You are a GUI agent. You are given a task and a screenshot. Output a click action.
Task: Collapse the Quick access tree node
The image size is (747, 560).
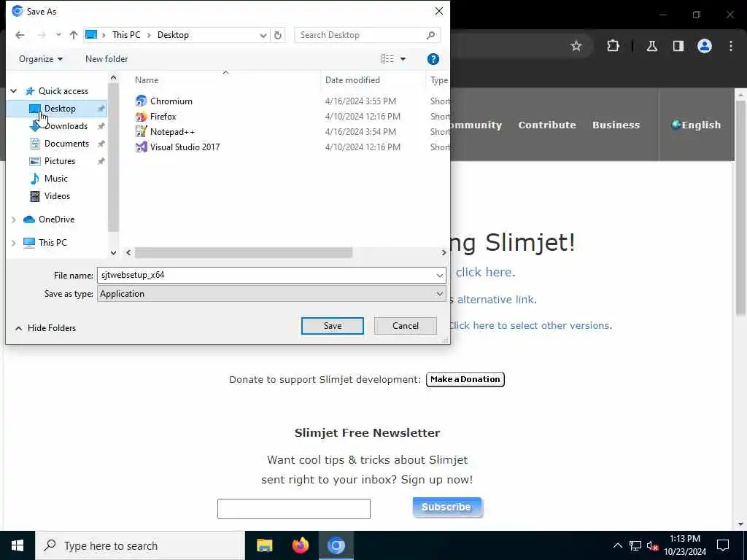tap(14, 91)
